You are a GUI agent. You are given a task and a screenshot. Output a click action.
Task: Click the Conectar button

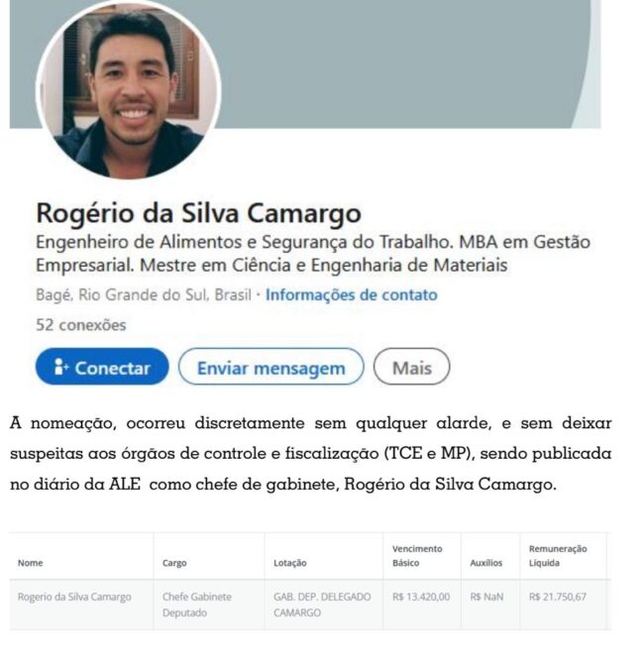click(102, 367)
